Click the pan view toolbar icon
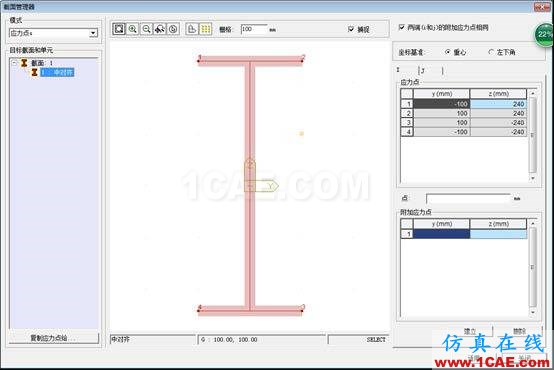Screen dimensions: 554x370 pyautogui.click(x=160, y=29)
